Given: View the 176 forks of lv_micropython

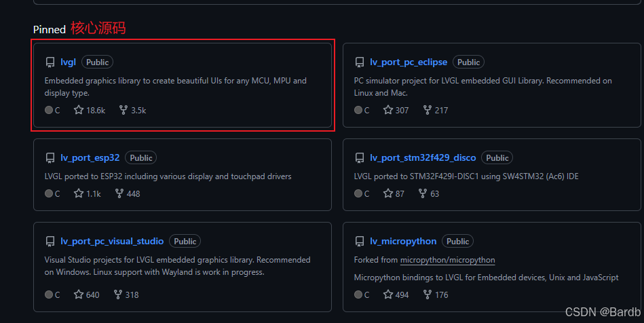Looking at the screenshot, I should point(436,294).
